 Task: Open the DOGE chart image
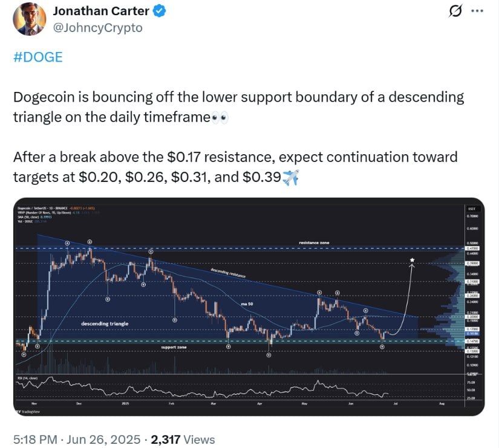[249, 307]
